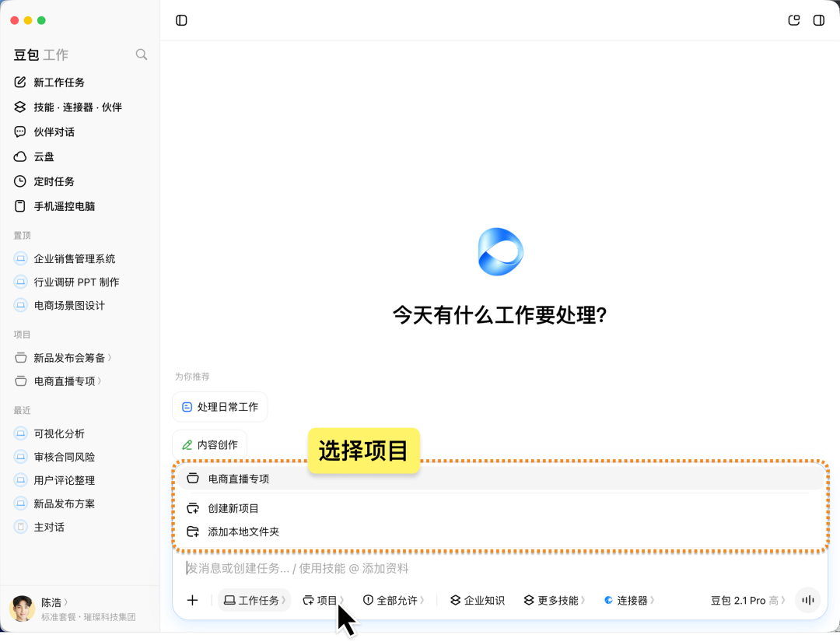Click the 新工作任务 edit icon
840x642 pixels.
click(19, 82)
